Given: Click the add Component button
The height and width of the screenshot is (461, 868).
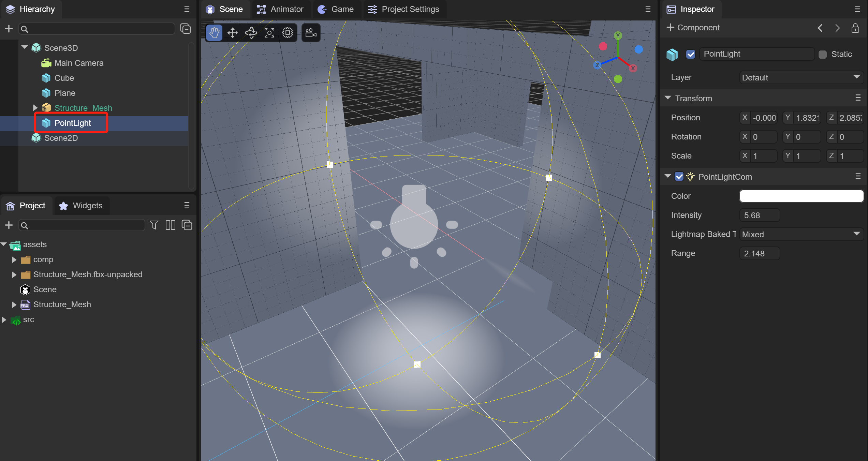Looking at the screenshot, I should 693,28.
